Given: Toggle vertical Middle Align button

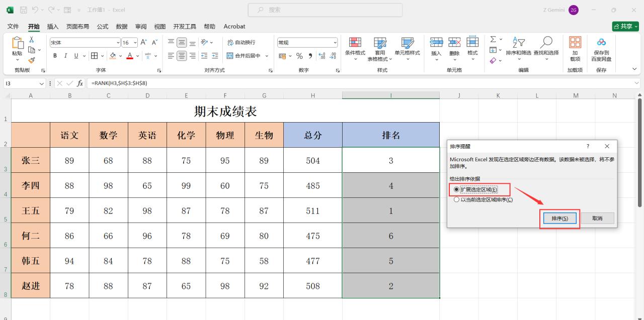Looking at the screenshot, I should coord(182,43).
